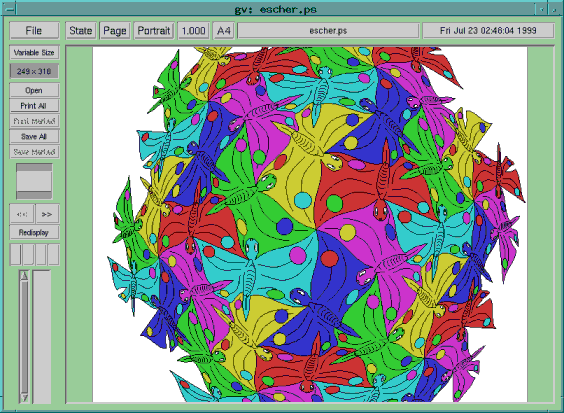Click the Save All button
564x413 pixels.
(34, 137)
